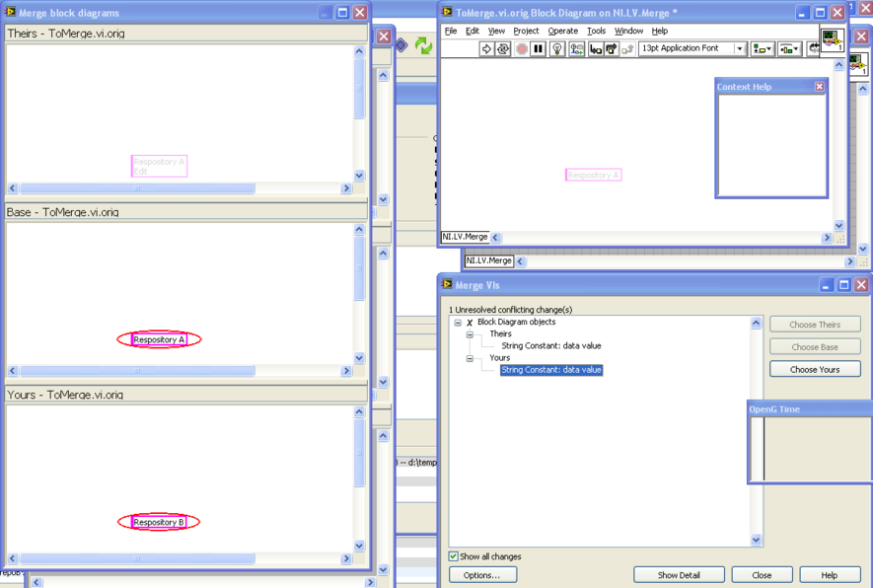Image resolution: width=873 pixels, height=588 pixels.
Task: Pause execution of the VI
Action: tap(538, 48)
